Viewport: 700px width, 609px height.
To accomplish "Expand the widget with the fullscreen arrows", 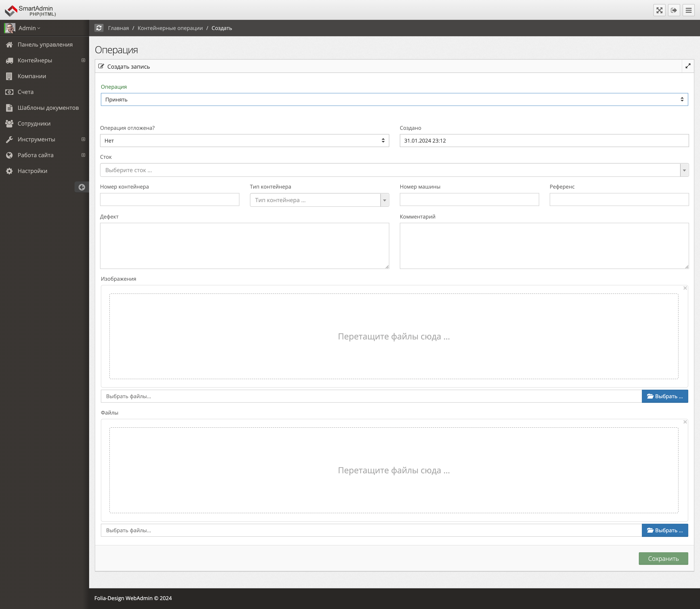I will pyautogui.click(x=688, y=66).
